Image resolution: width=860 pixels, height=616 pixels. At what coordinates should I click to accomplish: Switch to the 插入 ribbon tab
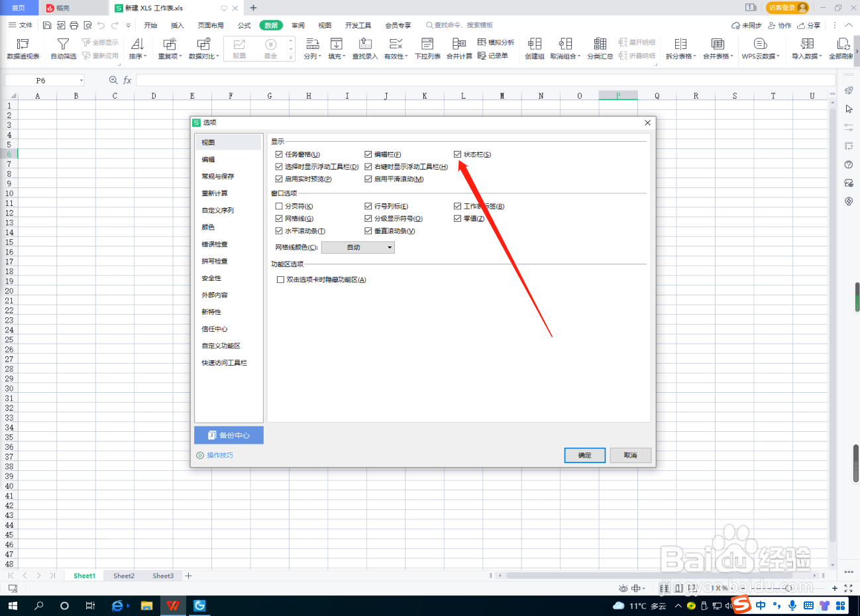click(177, 25)
